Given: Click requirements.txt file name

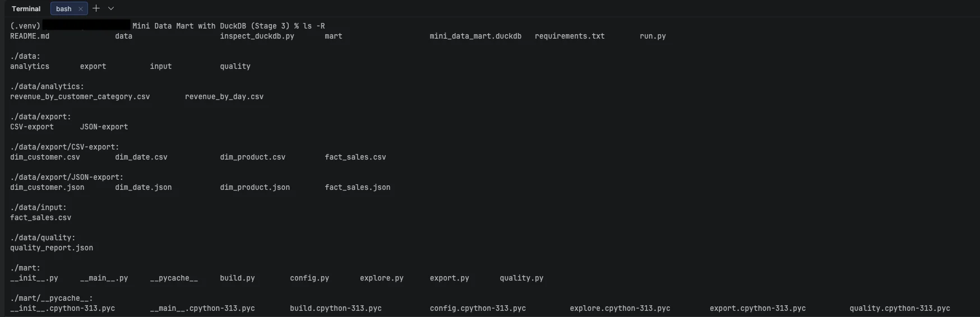Looking at the screenshot, I should click(x=570, y=36).
